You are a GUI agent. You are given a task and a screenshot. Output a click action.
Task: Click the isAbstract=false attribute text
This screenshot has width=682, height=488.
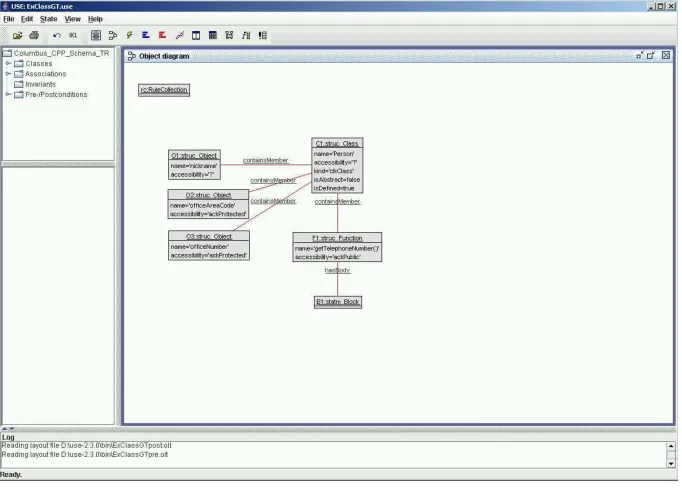pyautogui.click(x=337, y=180)
